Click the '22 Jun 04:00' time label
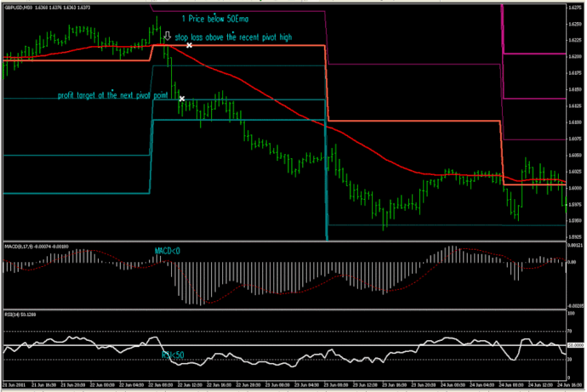587x392 pixels. coord(131,385)
